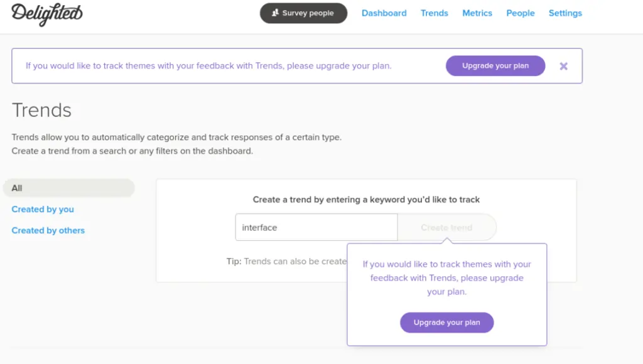The image size is (643, 364).
Task: Open the Settings menu item
Action: pos(565,13)
